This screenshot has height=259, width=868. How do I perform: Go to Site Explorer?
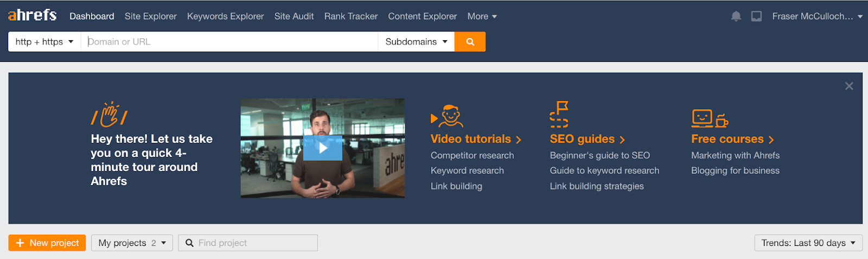(x=151, y=16)
